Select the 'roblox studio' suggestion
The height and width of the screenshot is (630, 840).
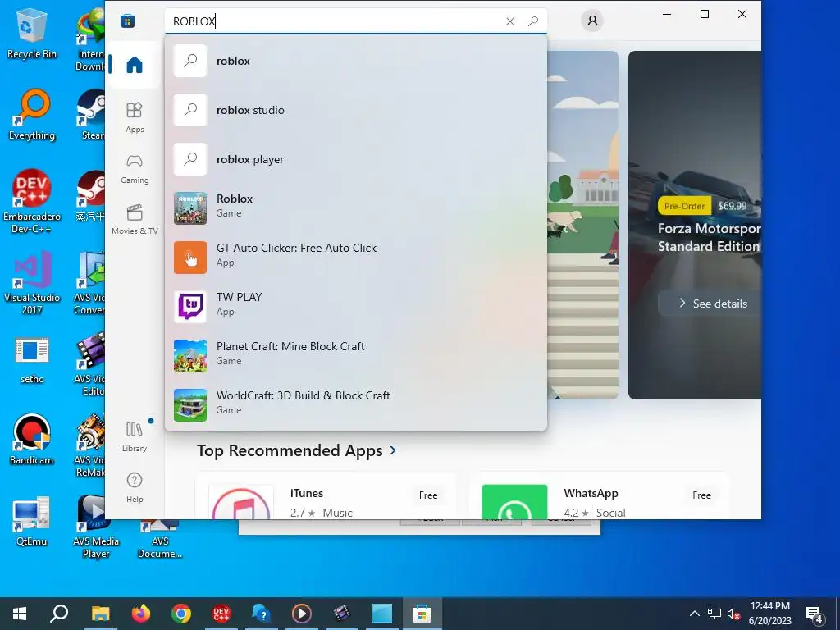tap(356, 110)
